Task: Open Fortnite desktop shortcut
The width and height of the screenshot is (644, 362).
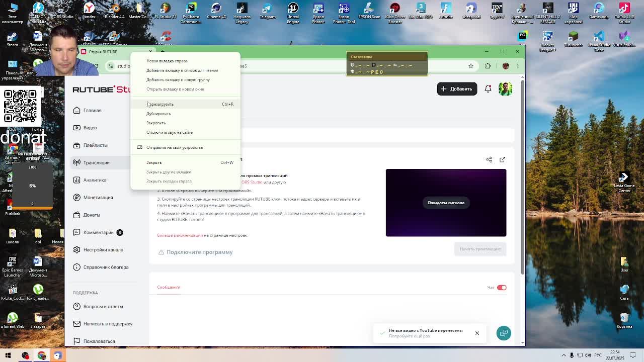Action: pos(446,11)
